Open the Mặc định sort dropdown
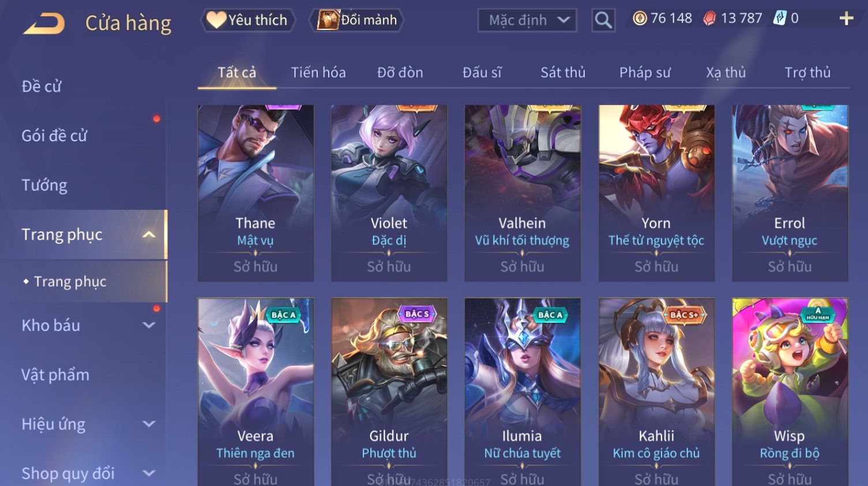 (527, 21)
